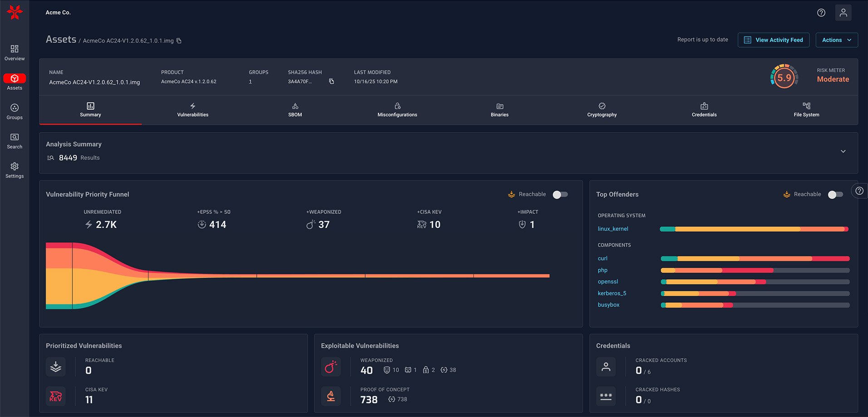Copy the SHA256 hash value
The image size is (868, 417).
(331, 82)
